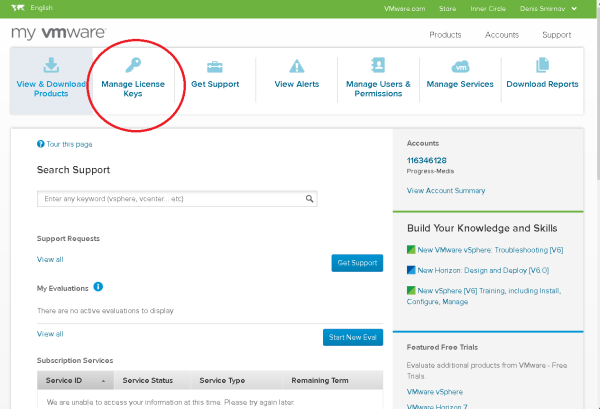
Task: Open the Inner Circle link
Action: [488, 8]
